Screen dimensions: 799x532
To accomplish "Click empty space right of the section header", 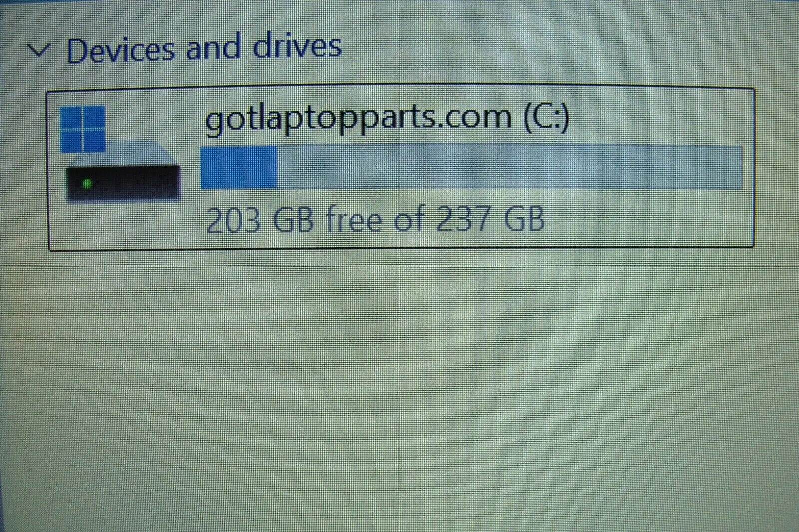I will tap(549, 47).
